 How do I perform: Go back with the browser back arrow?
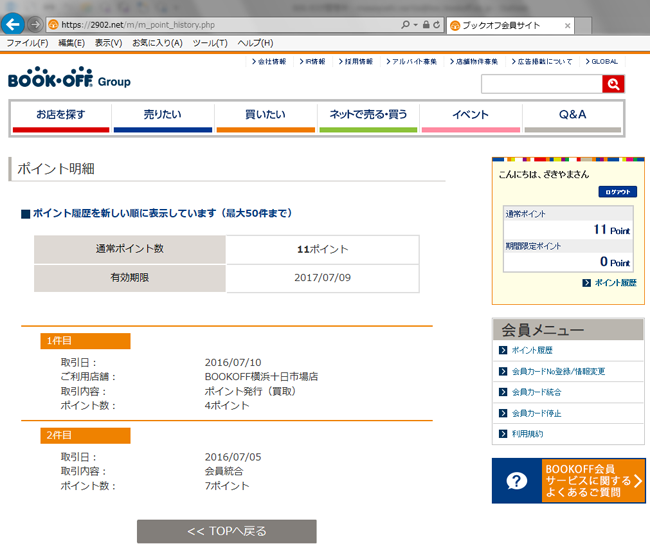click(13, 24)
